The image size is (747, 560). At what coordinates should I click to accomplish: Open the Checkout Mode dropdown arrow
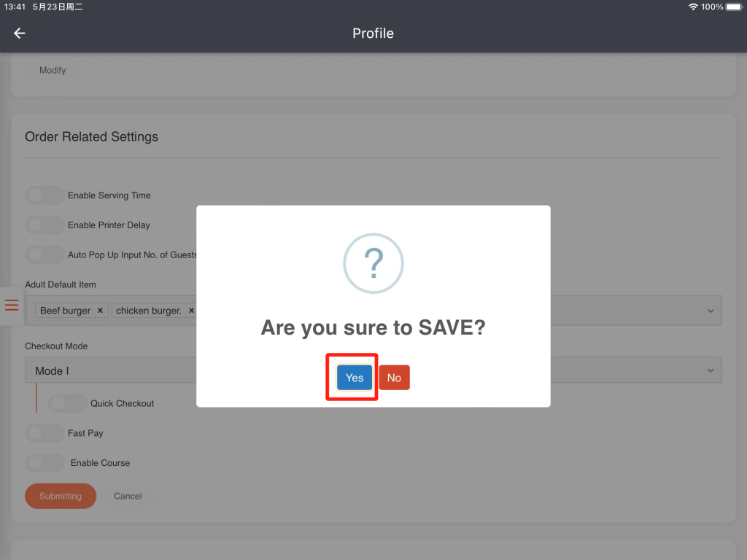point(711,371)
